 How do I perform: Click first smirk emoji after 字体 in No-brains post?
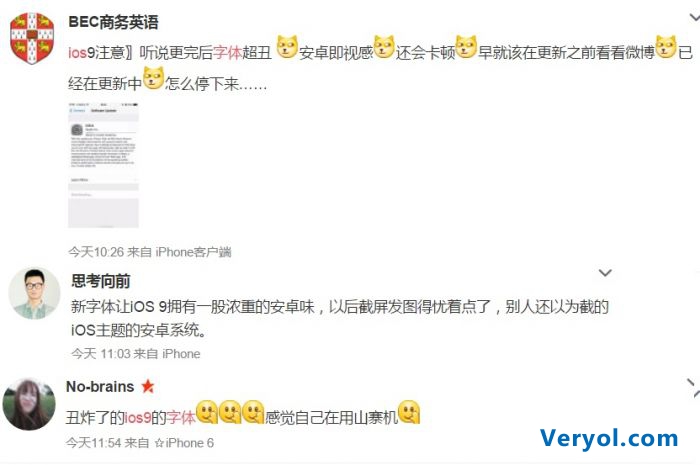pos(207,412)
